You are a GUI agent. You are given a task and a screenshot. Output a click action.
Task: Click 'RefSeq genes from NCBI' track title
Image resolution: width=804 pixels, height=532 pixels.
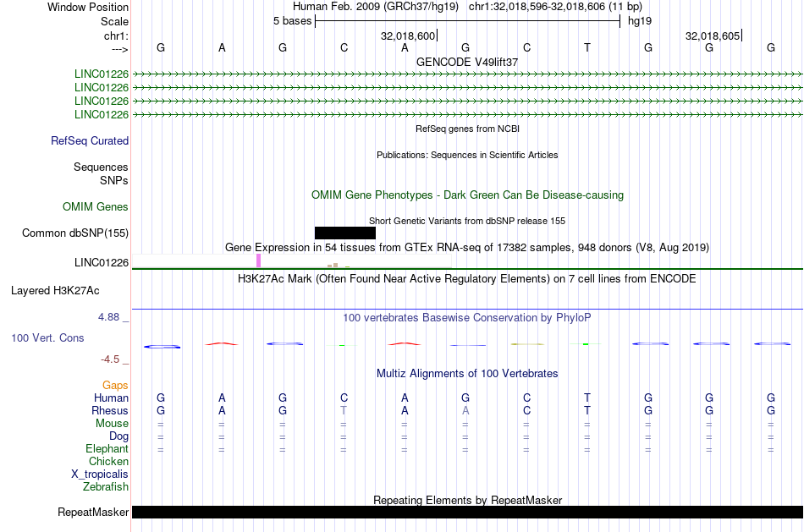click(467, 129)
